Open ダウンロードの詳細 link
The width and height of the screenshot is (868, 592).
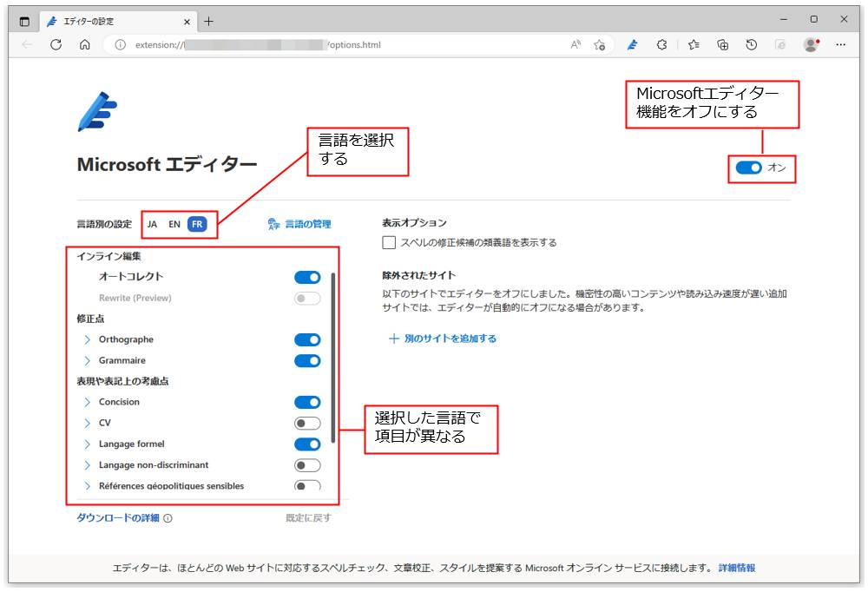pos(118,518)
